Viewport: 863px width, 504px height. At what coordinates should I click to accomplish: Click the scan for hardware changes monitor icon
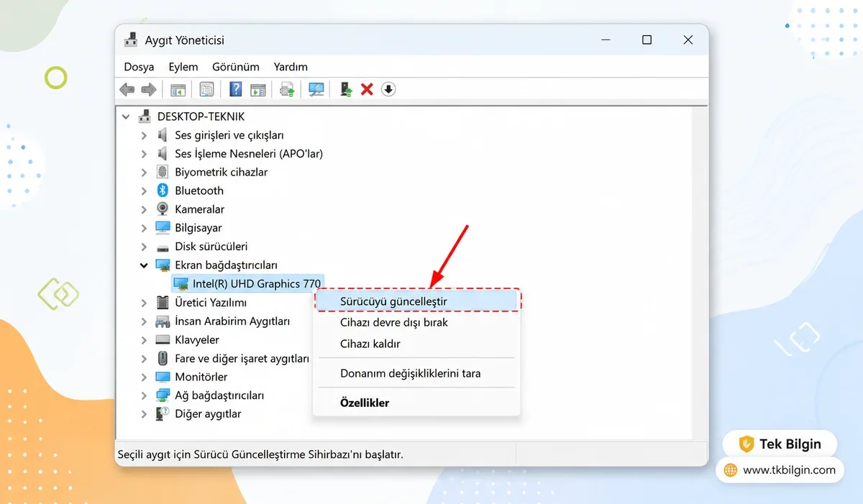click(316, 89)
